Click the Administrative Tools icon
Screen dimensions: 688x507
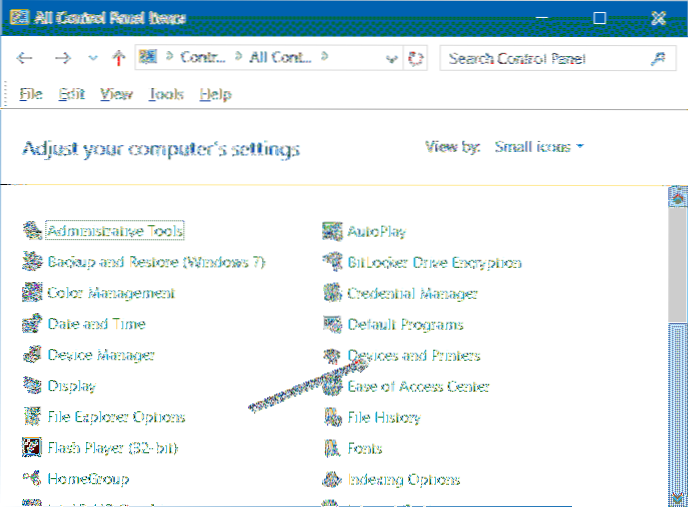point(31,231)
